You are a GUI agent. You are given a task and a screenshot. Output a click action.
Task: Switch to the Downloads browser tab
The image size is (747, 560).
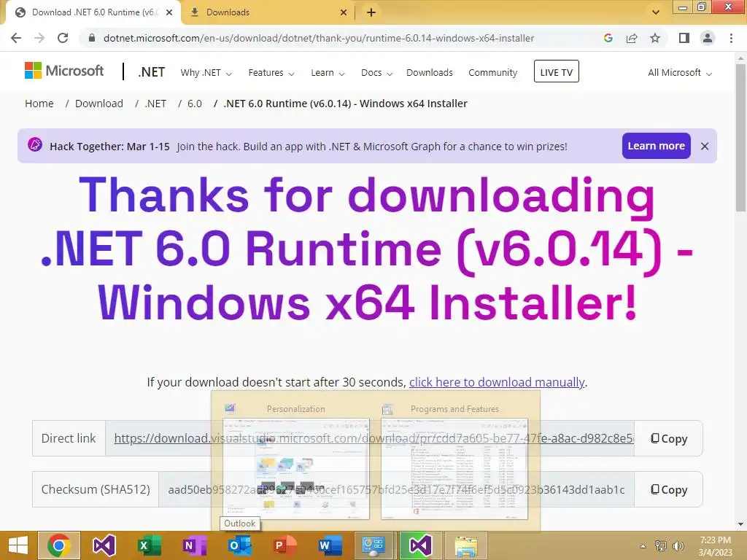(268, 12)
